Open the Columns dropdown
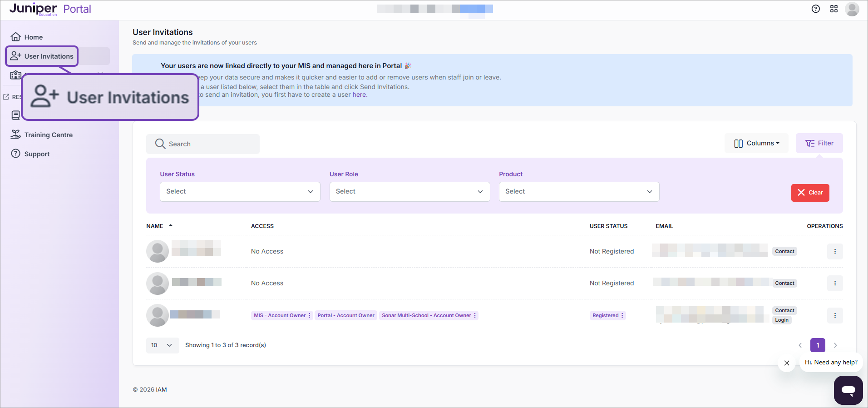Viewport: 868px width, 408px height. point(757,143)
